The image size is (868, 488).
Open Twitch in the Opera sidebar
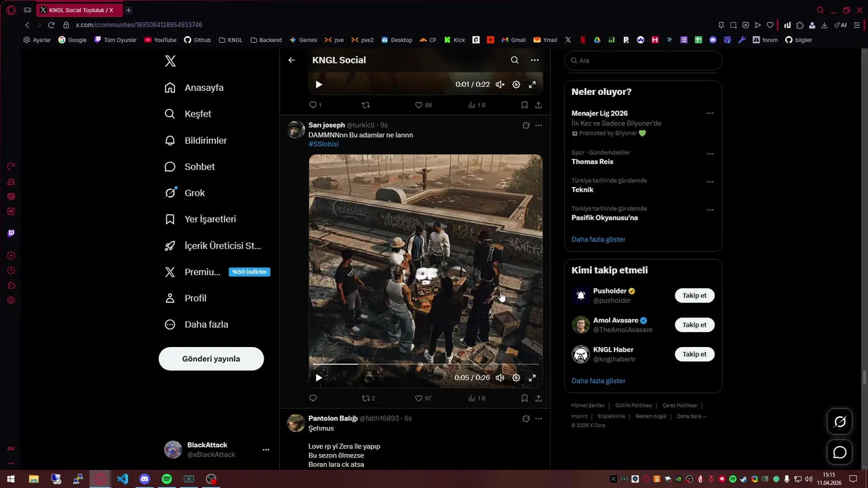(11, 233)
